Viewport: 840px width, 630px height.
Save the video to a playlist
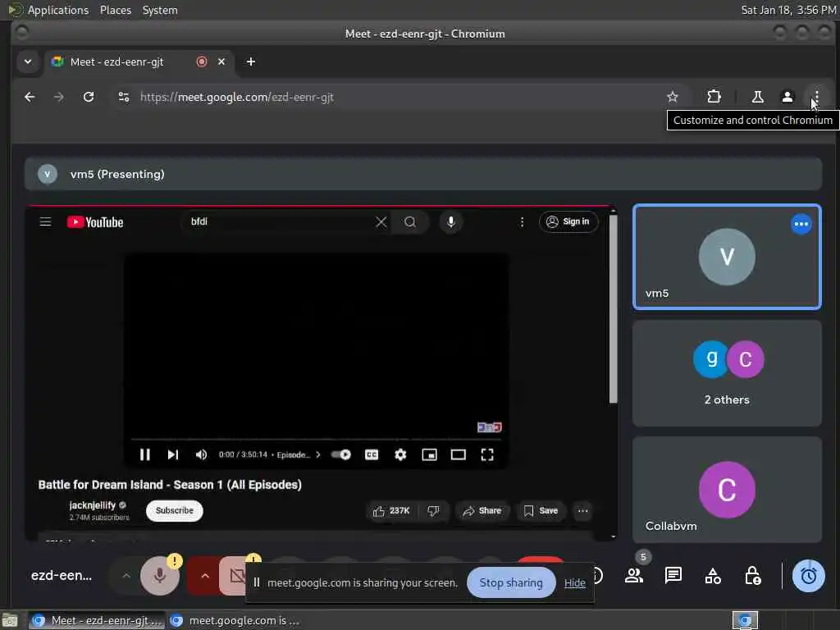[x=541, y=511]
